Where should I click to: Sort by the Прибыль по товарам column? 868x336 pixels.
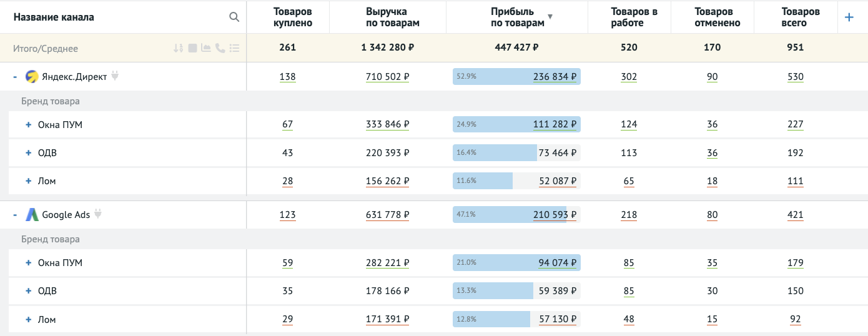point(517,17)
